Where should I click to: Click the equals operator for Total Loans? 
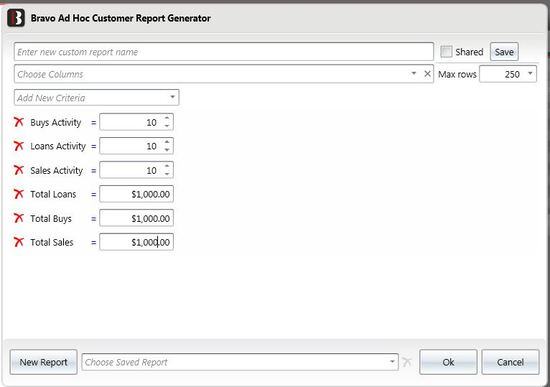pyautogui.click(x=93, y=195)
